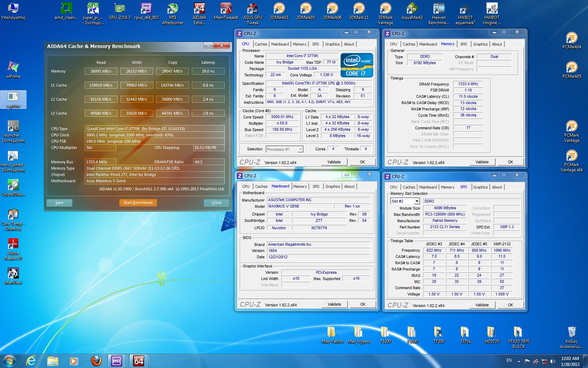The height and width of the screenshot is (368, 588).
Task: Open SPD tab in Memory CPU-Z window
Action: pyautogui.click(x=463, y=44)
